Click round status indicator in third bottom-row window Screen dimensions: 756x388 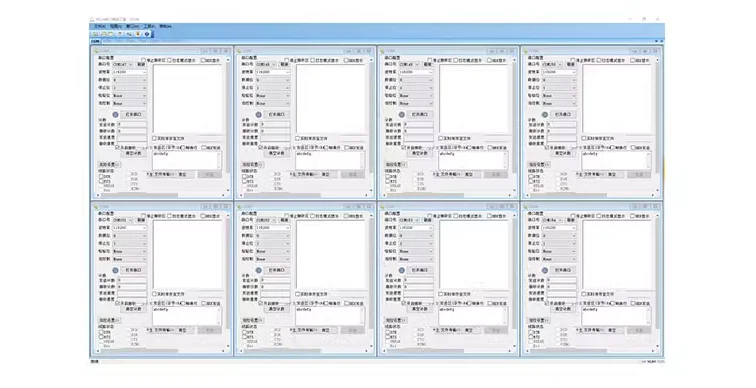click(x=402, y=270)
